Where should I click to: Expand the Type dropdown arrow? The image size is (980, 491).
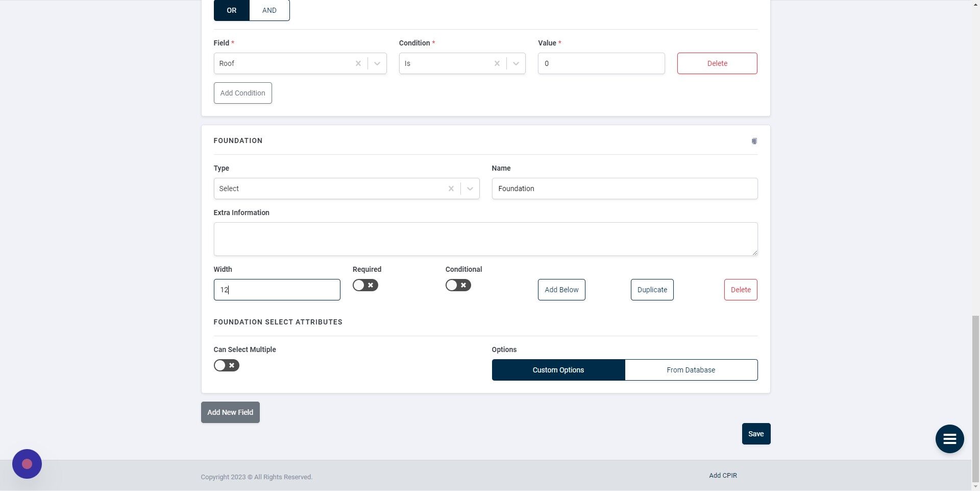click(x=470, y=189)
